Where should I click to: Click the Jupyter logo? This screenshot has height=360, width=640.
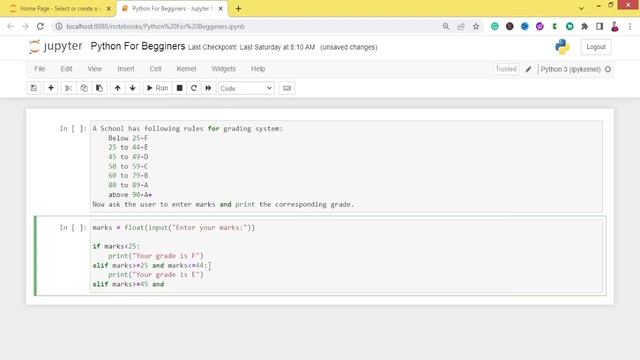coord(56,47)
